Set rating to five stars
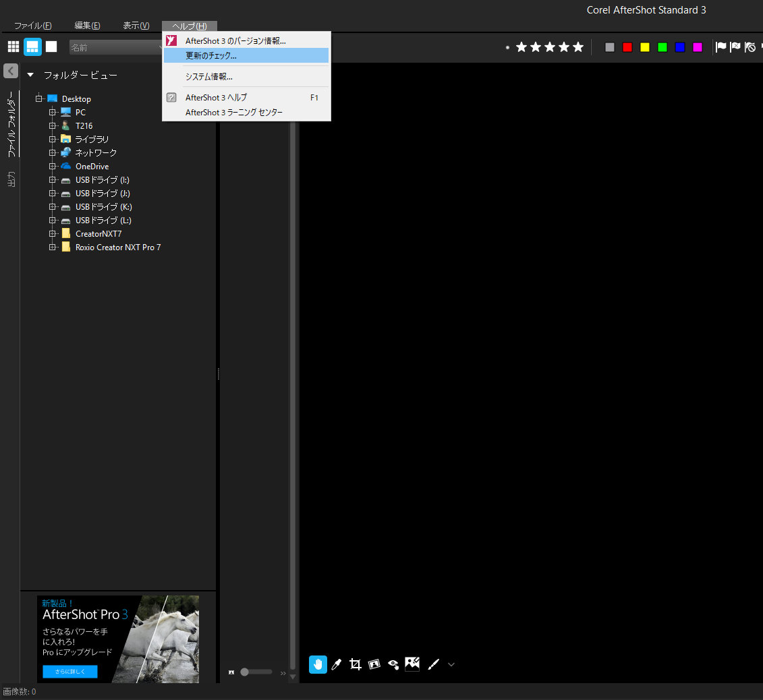The height and width of the screenshot is (700, 763). (x=578, y=47)
